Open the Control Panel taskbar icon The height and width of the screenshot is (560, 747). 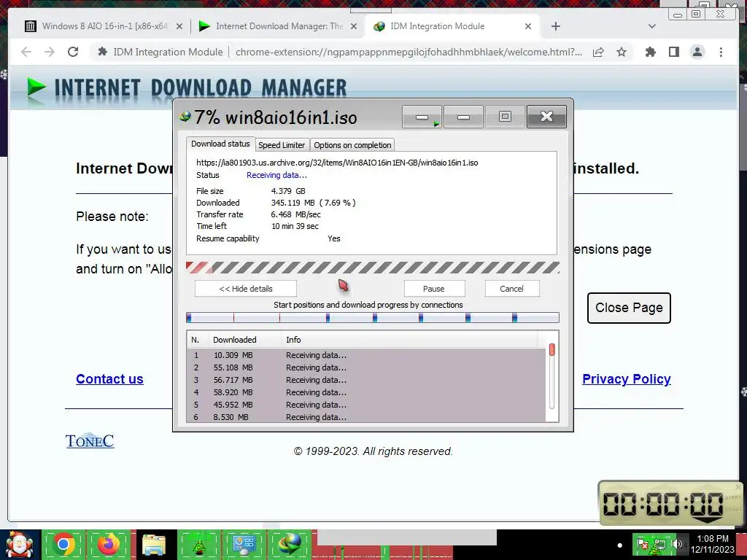[x=244, y=545]
